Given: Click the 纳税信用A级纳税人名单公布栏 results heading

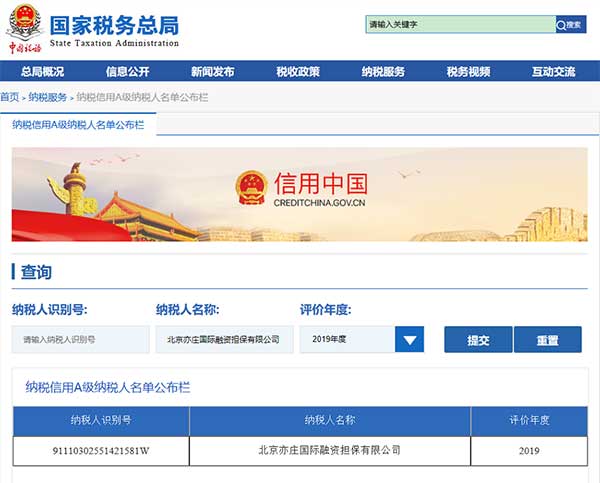Looking at the screenshot, I should coord(108,387).
